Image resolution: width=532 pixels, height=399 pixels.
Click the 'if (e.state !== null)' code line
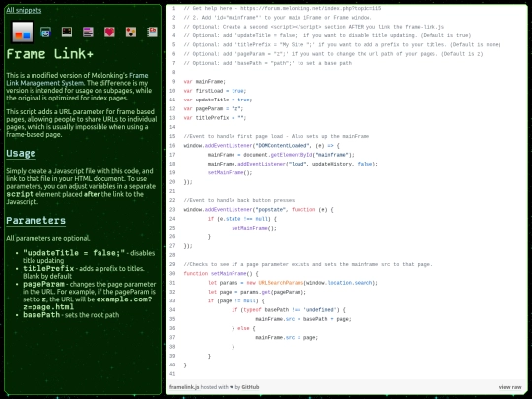(x=242, y=219)
